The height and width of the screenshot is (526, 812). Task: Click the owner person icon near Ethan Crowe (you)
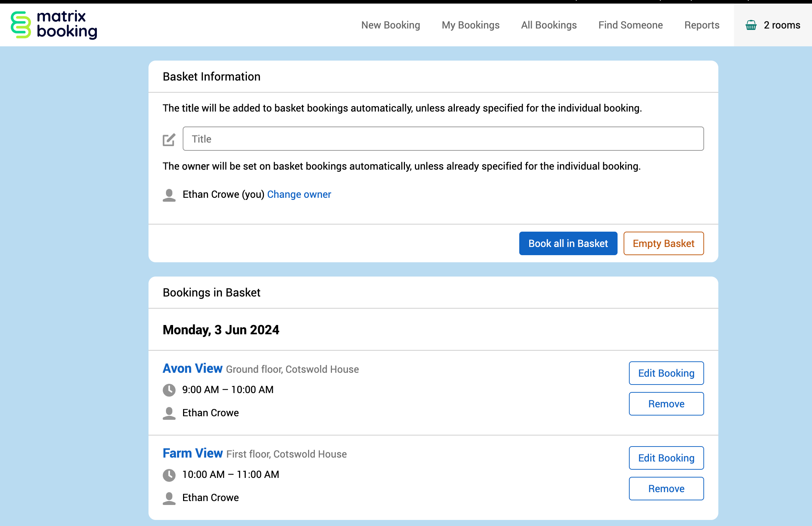pos(169,195)
